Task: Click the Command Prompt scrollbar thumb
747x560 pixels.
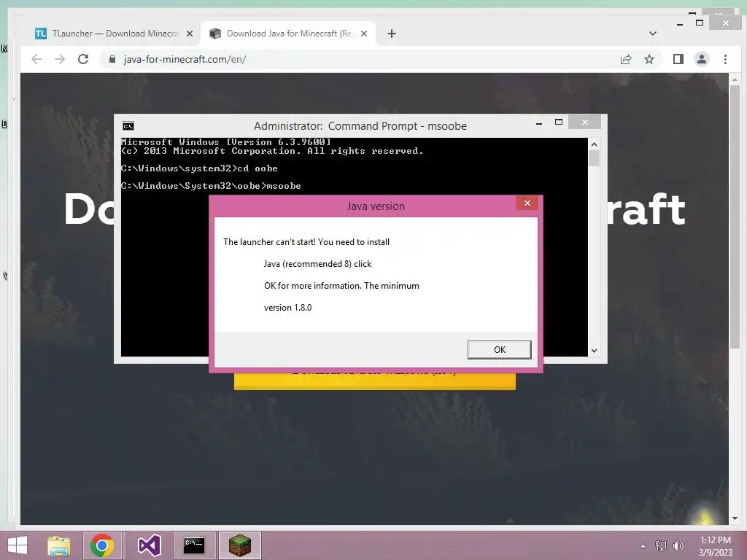Action: pyautogui.click(x=594, y=158)
